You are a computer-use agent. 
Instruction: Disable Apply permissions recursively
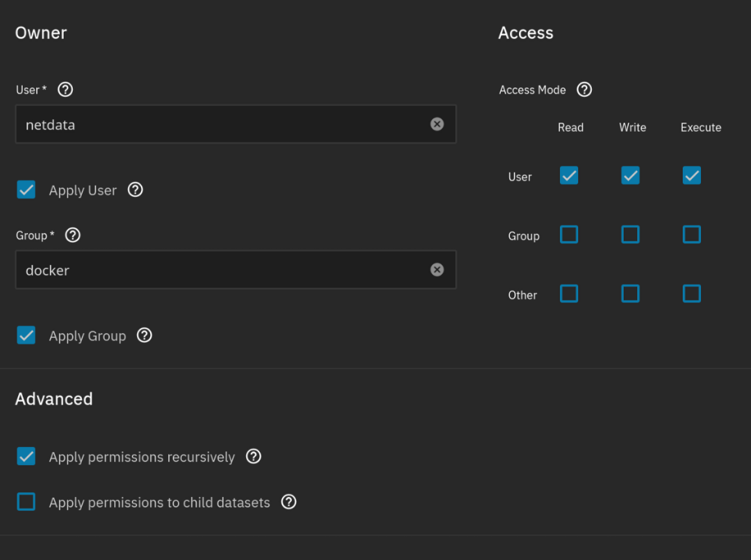pos(26,456)
